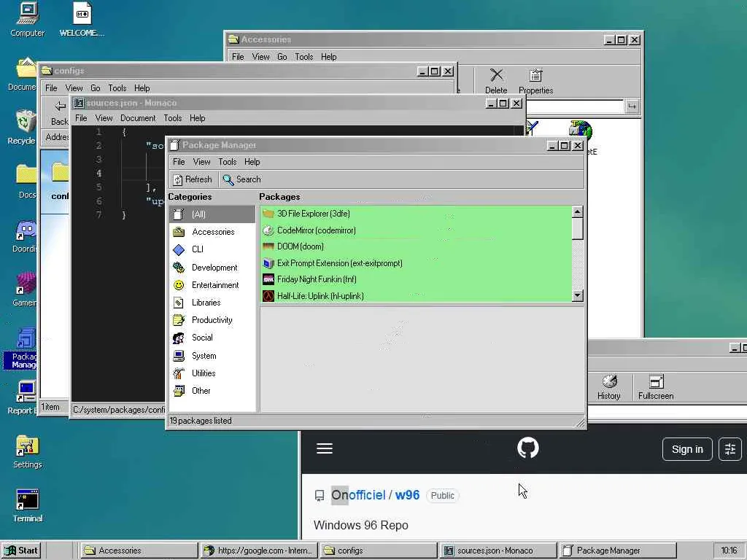This screenshot has width=747, height=560.
Task: Open the Libraries category icon
Action: click(x=179, y=303)
